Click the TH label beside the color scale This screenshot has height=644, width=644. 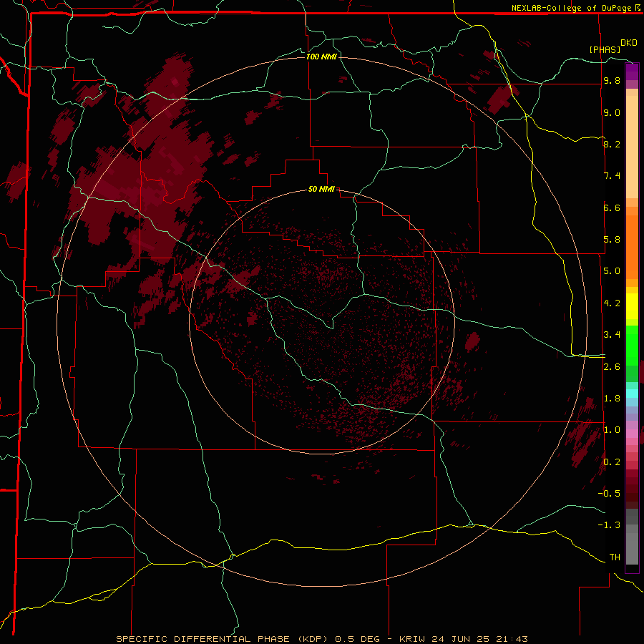tap(615, 557)
